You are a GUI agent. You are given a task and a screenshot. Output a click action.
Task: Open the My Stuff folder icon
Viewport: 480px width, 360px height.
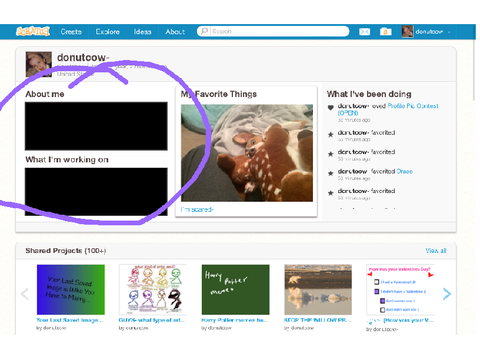(x=386, y=32)
